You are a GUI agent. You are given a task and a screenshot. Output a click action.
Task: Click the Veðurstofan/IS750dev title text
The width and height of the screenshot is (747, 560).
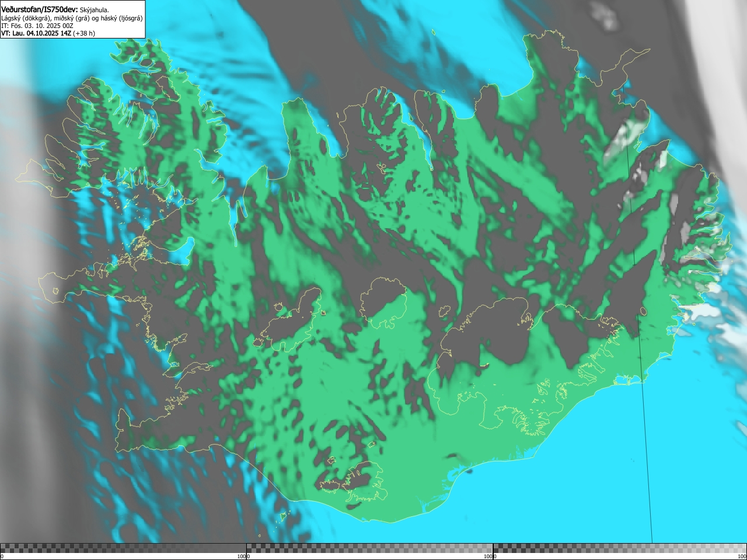[39, 9]
